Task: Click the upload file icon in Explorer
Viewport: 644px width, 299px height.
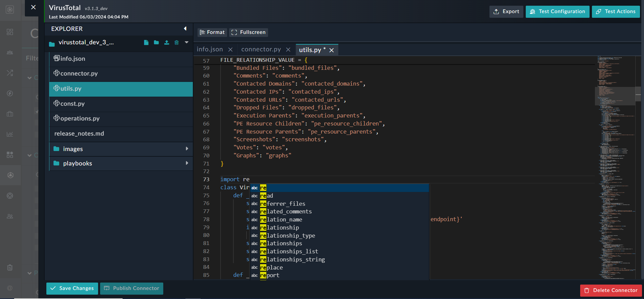Action: click(x=167, y=43)
